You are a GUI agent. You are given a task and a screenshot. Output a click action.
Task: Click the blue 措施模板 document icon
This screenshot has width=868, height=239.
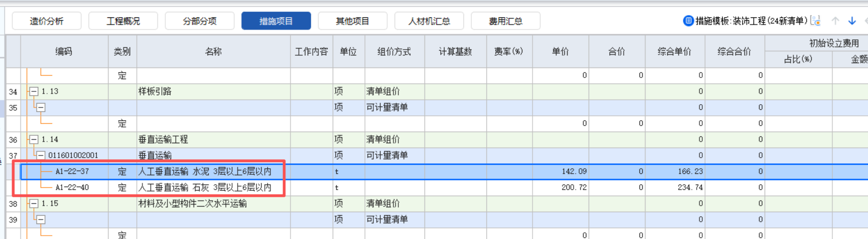click(x=688, y=21)
